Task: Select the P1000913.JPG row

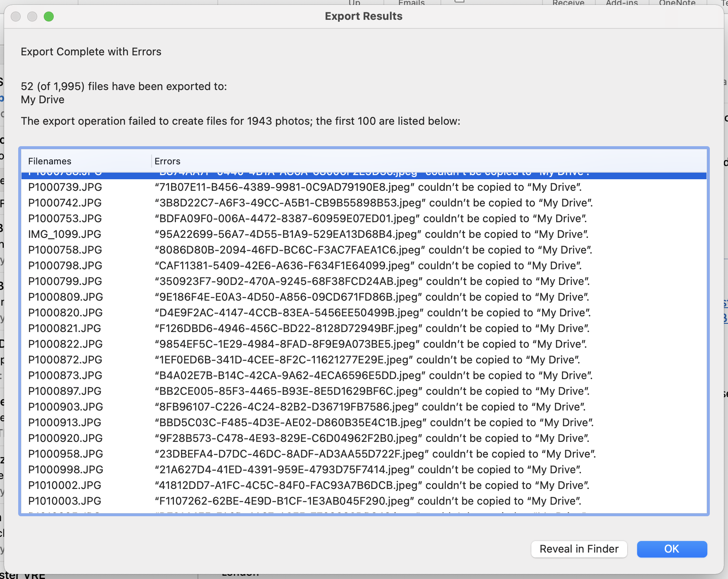Action: 364,422
